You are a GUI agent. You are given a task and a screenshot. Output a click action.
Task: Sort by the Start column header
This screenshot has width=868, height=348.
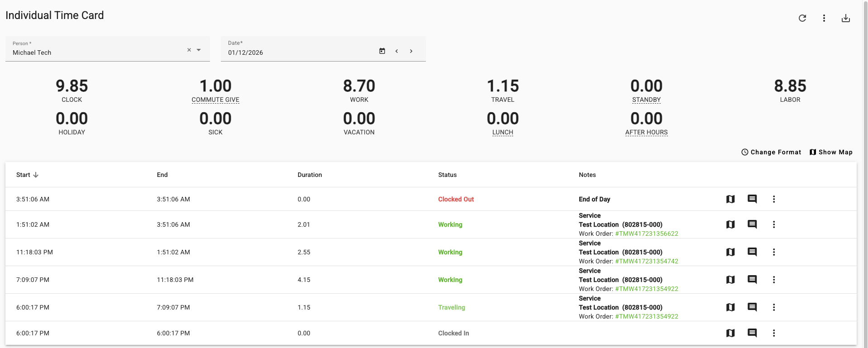point(27,175)
